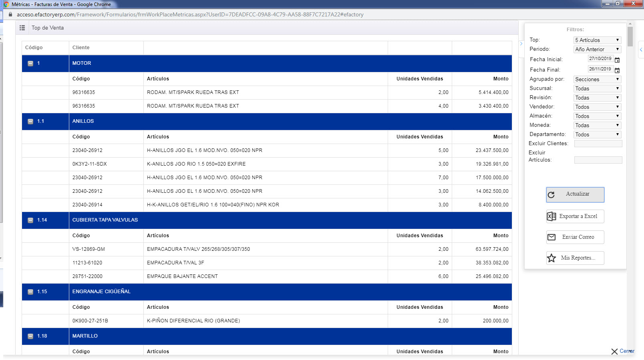Click the Cliente column header

pos(81,48)
